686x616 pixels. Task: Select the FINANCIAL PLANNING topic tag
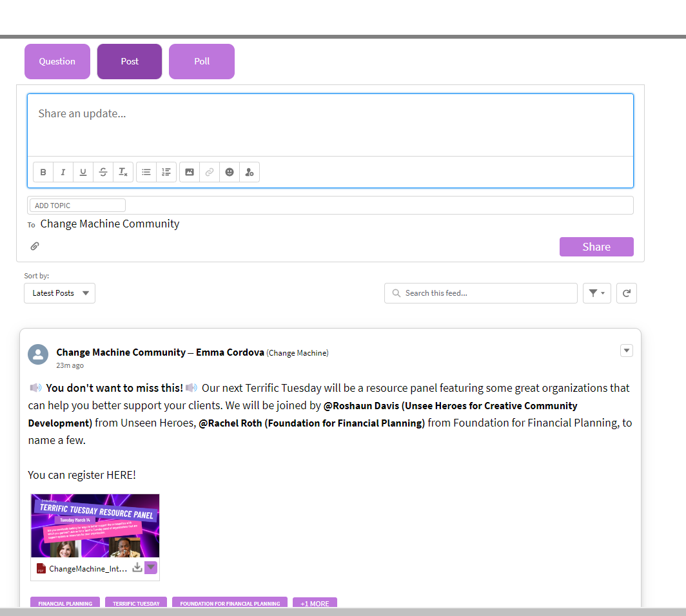pyautogui.click(x=65, y=603)
